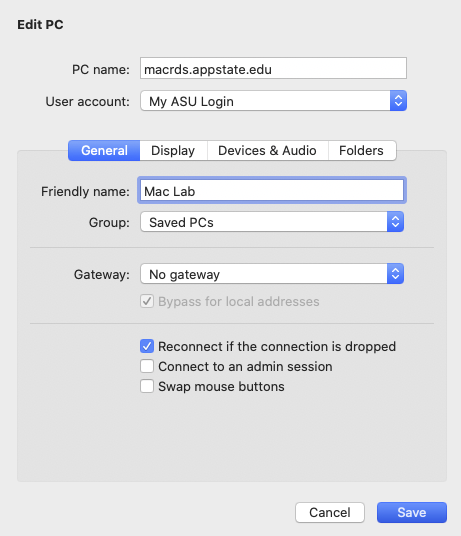Click into the Friendly name field Mac Lab
461x536 pixels.
(272, 190)
